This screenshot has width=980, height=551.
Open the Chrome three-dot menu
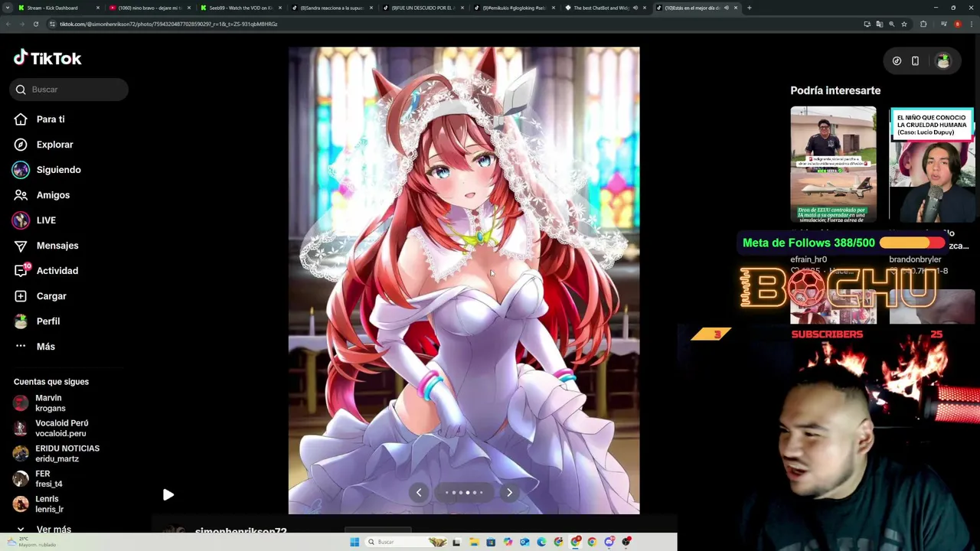[972, 24]
